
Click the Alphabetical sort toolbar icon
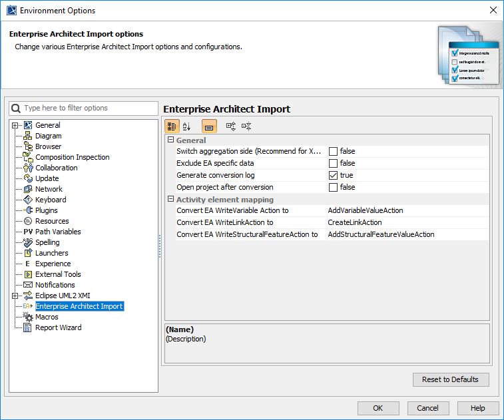click(186, 126)
